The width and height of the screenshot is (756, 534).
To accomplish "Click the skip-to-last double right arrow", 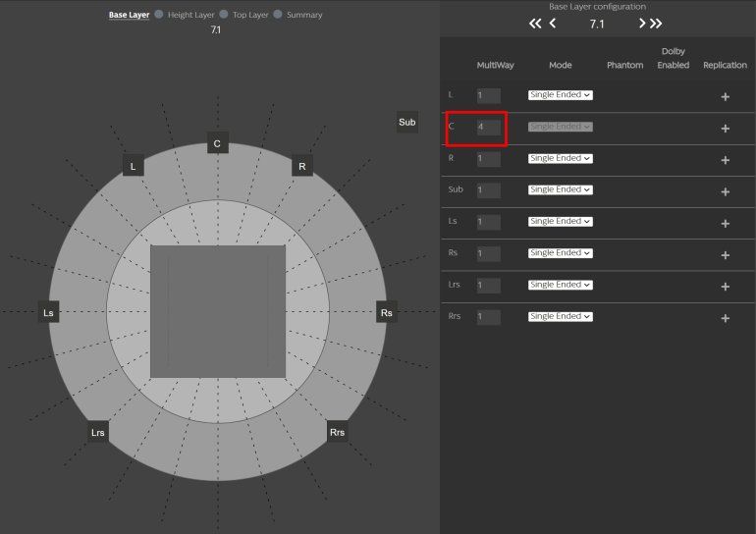I will pos(656,23).
